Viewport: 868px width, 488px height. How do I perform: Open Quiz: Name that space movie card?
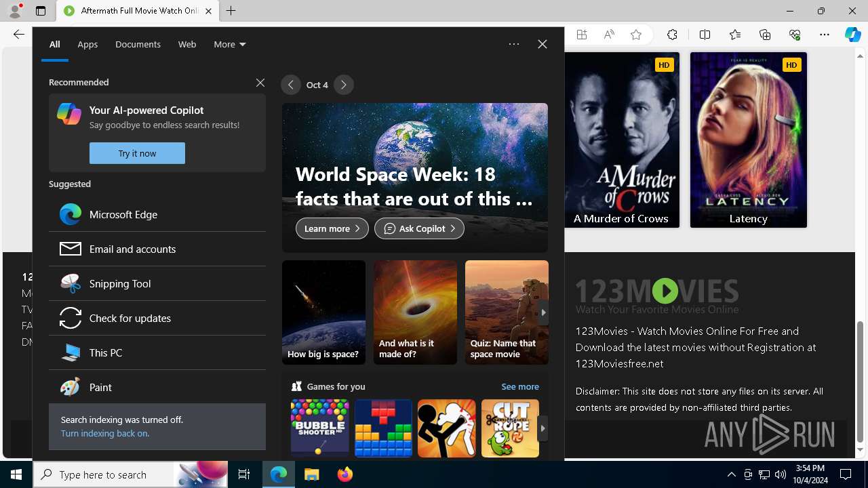click(x=507, y=312)
